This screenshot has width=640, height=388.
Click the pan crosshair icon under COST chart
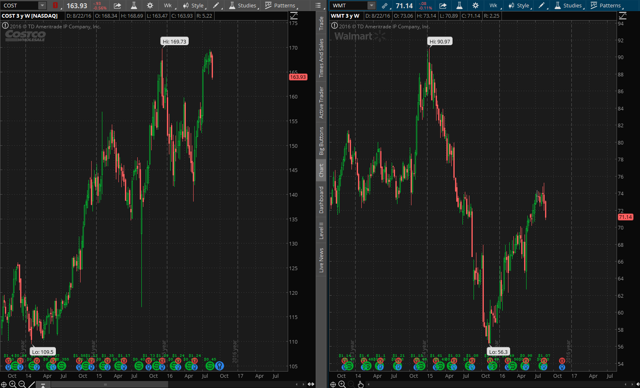(4, 384)
